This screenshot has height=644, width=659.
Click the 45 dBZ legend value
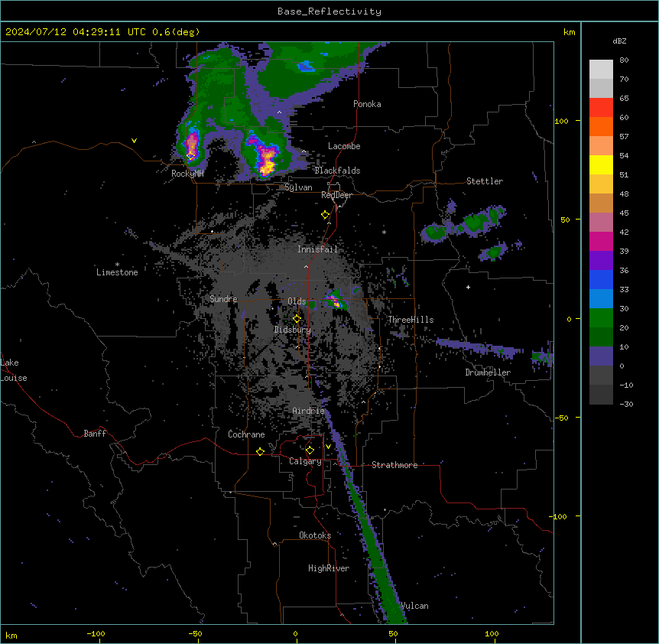click(624, 213)
